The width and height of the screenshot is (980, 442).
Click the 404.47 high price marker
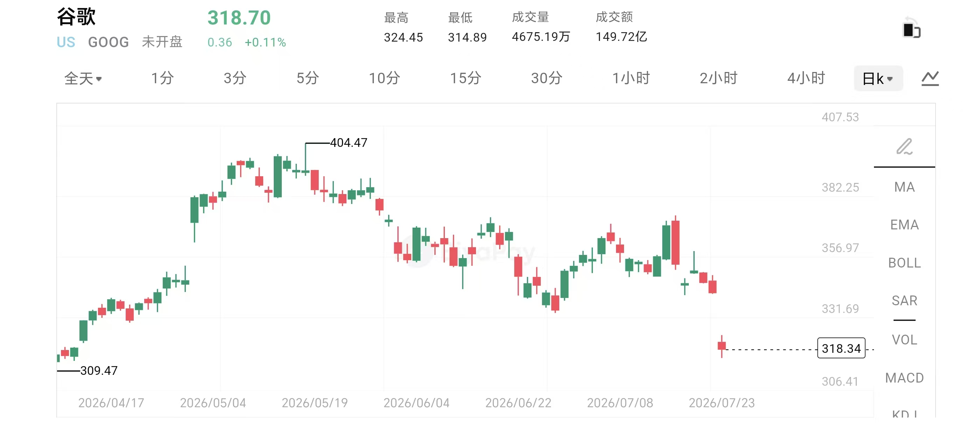[349, 143]
